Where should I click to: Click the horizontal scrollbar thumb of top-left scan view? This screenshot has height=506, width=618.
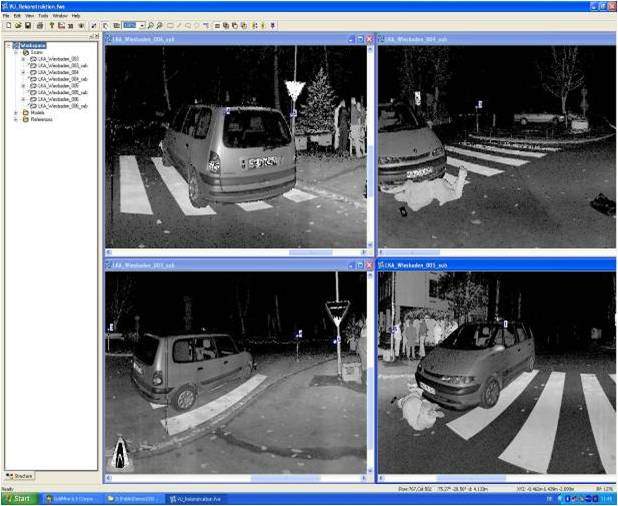(x=311, y=252)
